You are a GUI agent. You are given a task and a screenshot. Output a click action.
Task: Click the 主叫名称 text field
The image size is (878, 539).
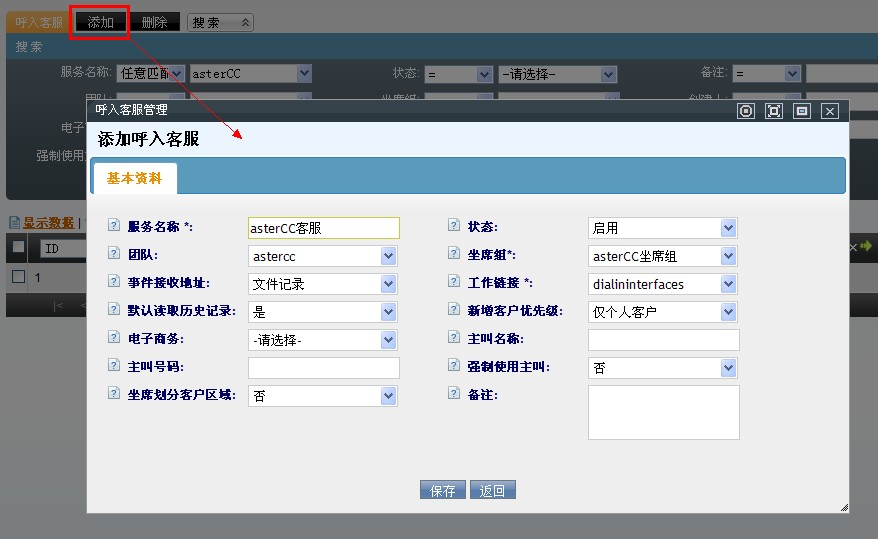(663, 340)
